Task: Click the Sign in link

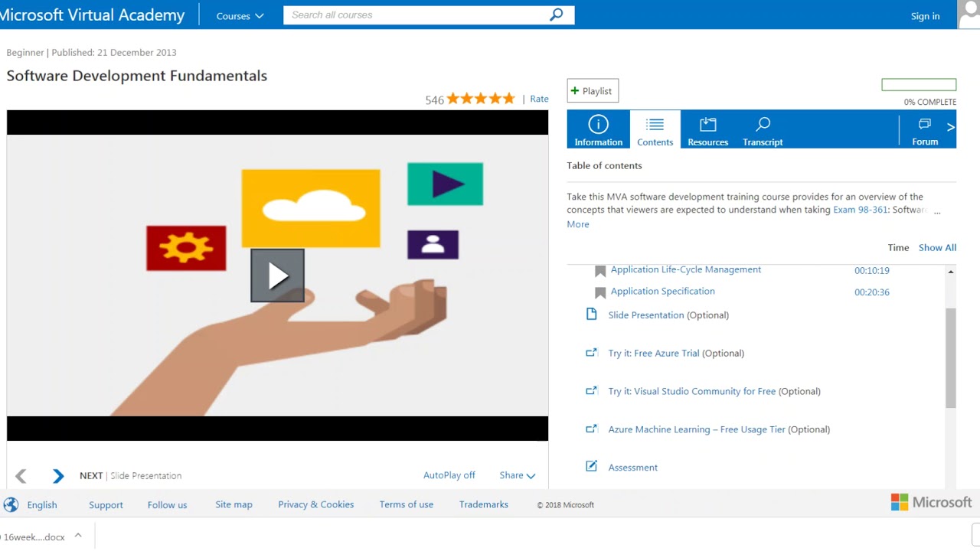Action: point(925,16)
